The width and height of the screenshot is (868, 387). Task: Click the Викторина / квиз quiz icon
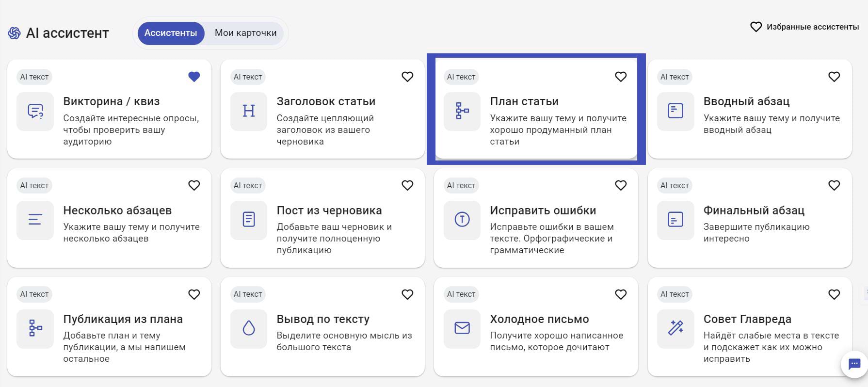point(35,111)
